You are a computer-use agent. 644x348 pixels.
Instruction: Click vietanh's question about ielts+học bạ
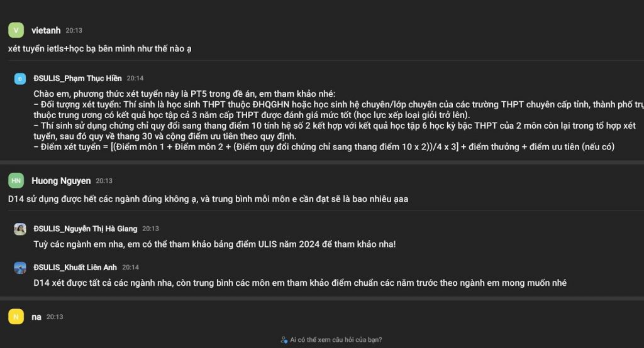100,48
